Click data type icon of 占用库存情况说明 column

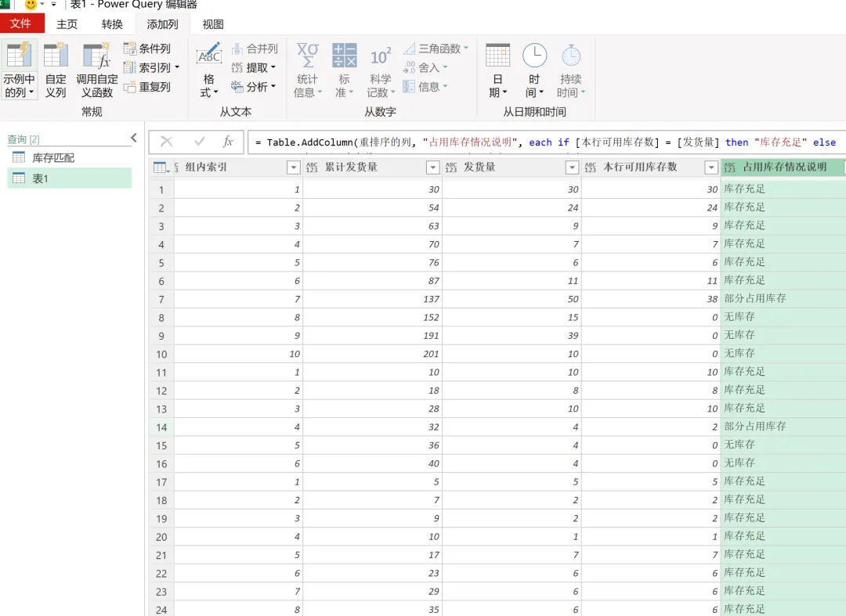pos(729,168)
